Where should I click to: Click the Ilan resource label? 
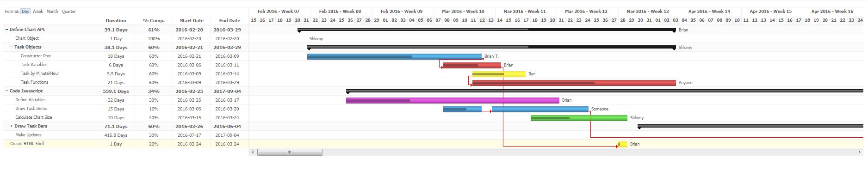pyautogui.click(x=532, y=74)
